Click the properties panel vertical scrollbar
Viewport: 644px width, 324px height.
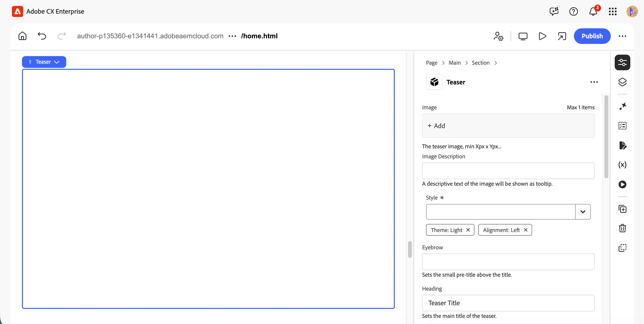pyautogui.click(x=606, y=137)
